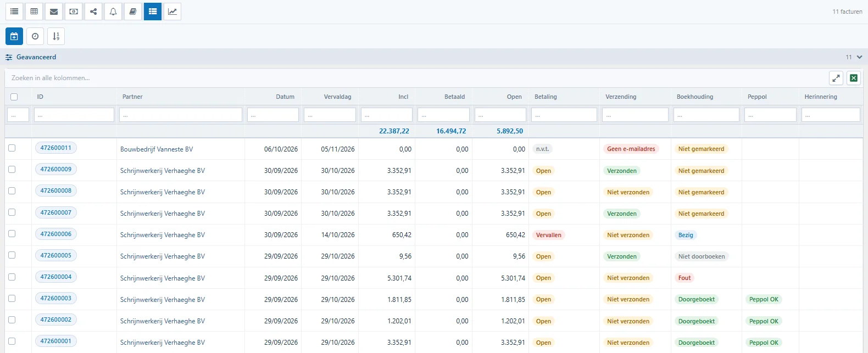868x353 pixels.
Task: Open the bell reminders icon
Action: tap(113, 12)
